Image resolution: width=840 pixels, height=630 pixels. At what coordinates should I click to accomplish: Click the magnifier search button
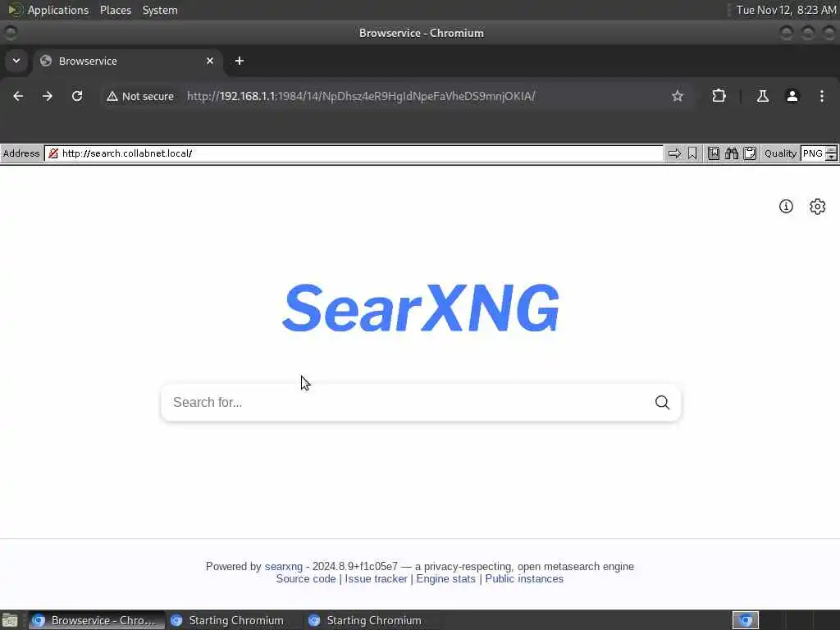(x=663, y=402)
